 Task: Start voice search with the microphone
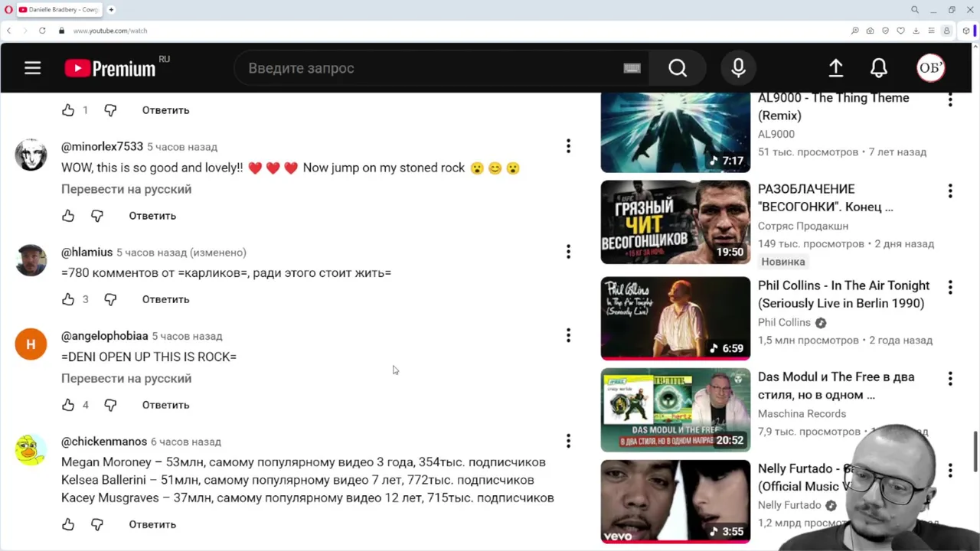[738, 68]
